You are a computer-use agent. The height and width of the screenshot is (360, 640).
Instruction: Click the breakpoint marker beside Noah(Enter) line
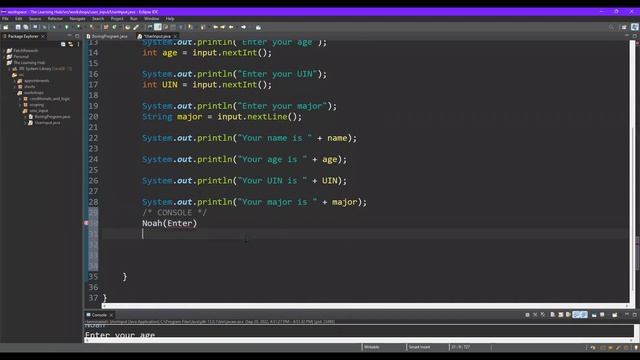click(x=86, y=223)
